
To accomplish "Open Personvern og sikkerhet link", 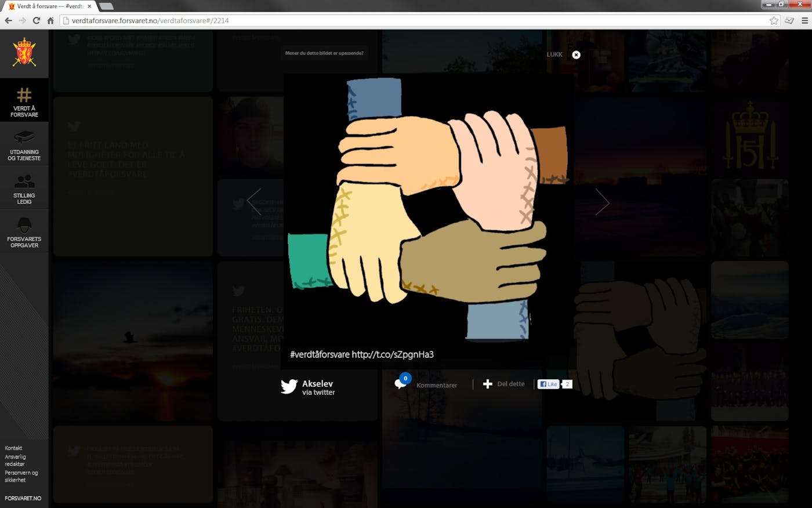I will point(21,476).
